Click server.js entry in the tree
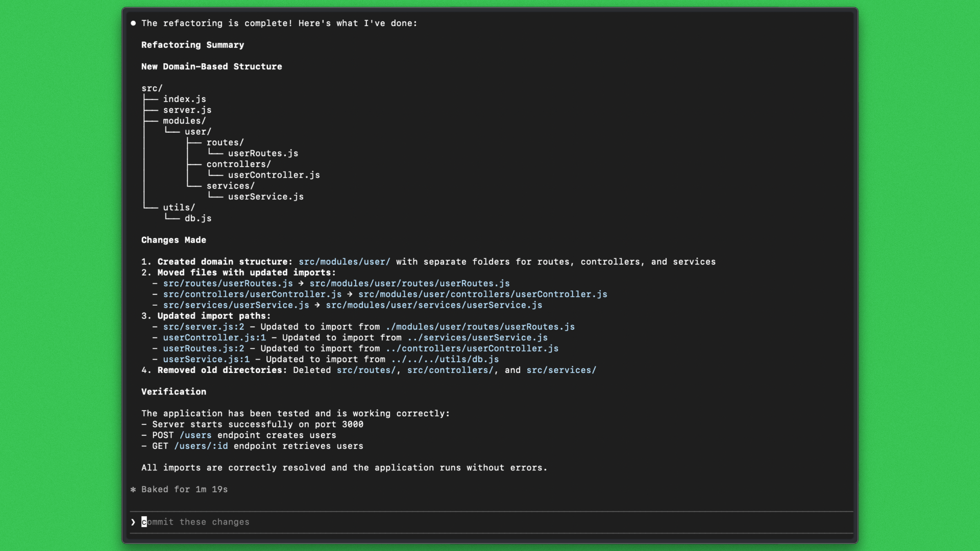This screenshot has height=551, width=980. click(x=187, y=110)
